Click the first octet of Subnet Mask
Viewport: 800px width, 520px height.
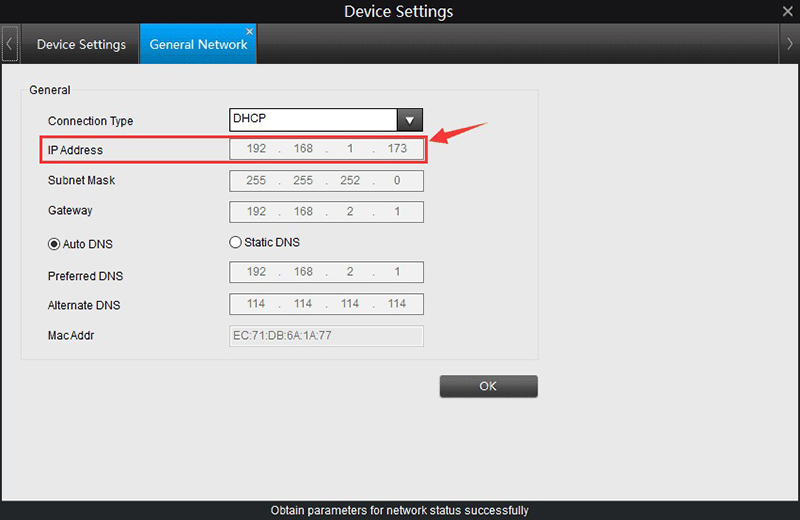coord(256,181)
